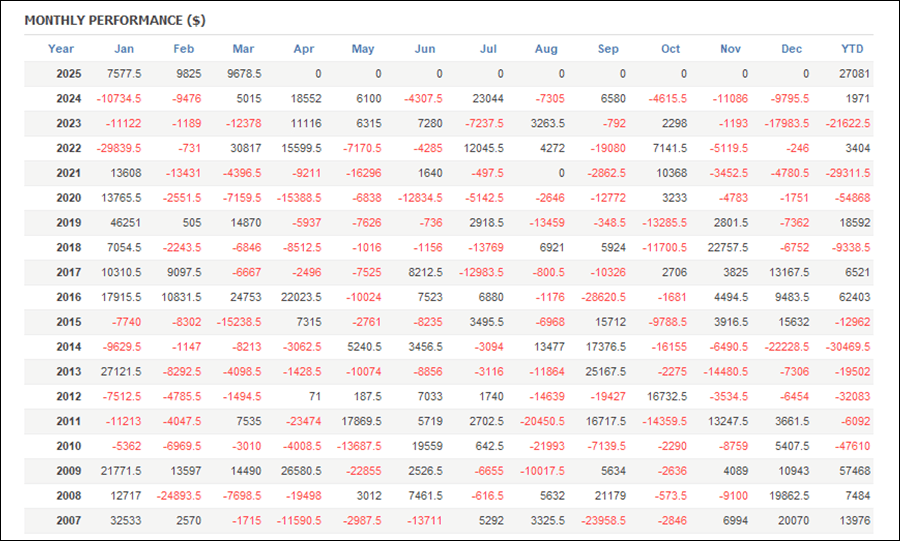Click the 2013 Sep value 25167.5
Viewport: 900px width, 541px height.
pyautogui.click(x=606, y=371)
